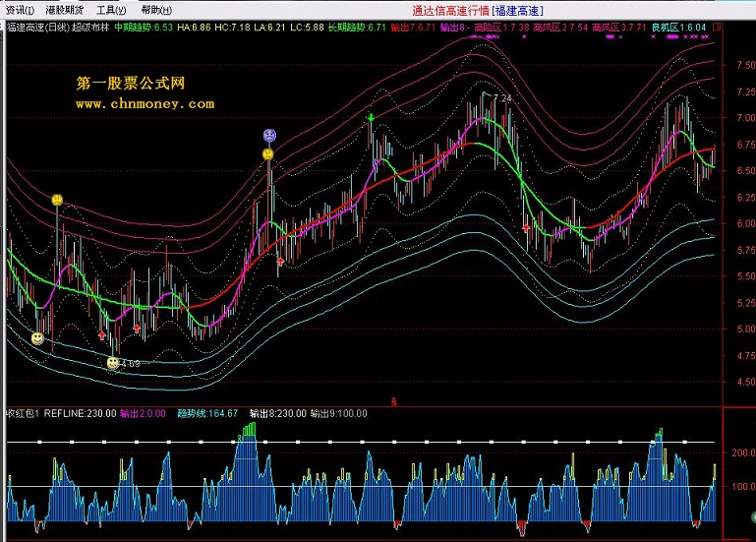Image resolution: width=756 pixels, height=542 pixels.
Task: Click the 趋势线:164.67 label
Action: pyautogui.click(x=207, y=413)
